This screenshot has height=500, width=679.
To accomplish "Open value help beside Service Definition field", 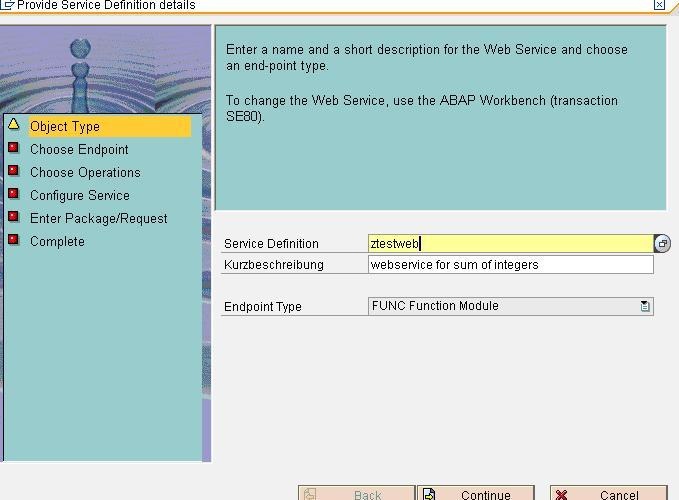I will (x=663, y=244).
